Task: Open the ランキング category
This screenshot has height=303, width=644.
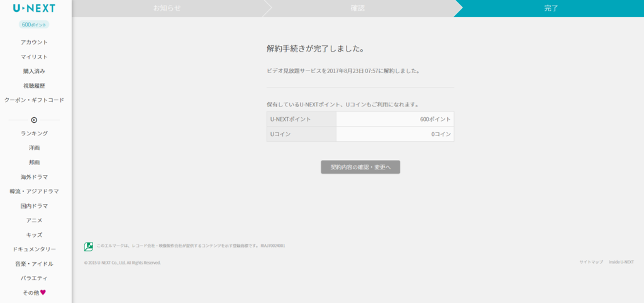Action: 34,133
